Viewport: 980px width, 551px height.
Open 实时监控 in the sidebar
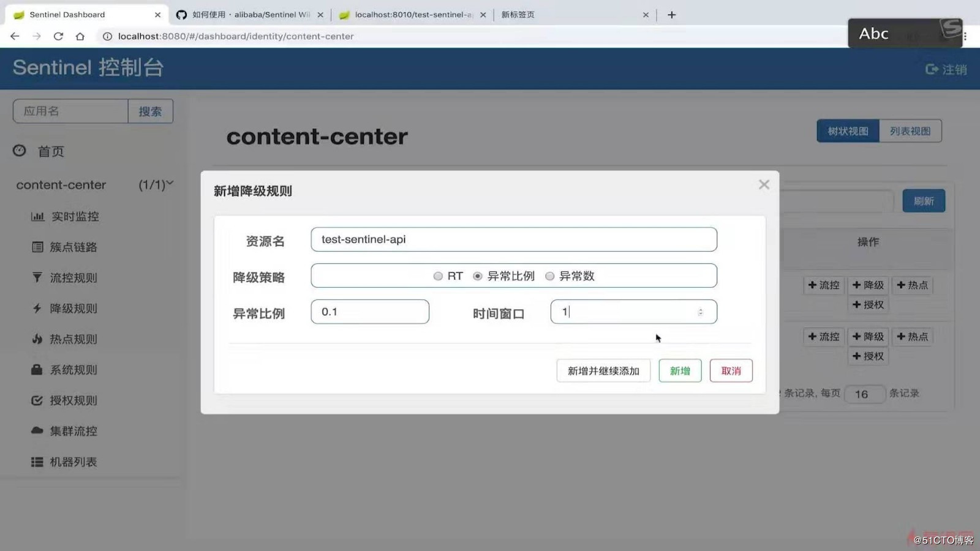(x=75, y=216)
